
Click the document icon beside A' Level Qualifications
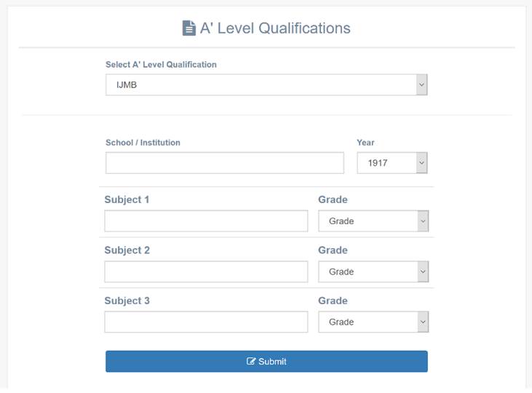(189, 28)
